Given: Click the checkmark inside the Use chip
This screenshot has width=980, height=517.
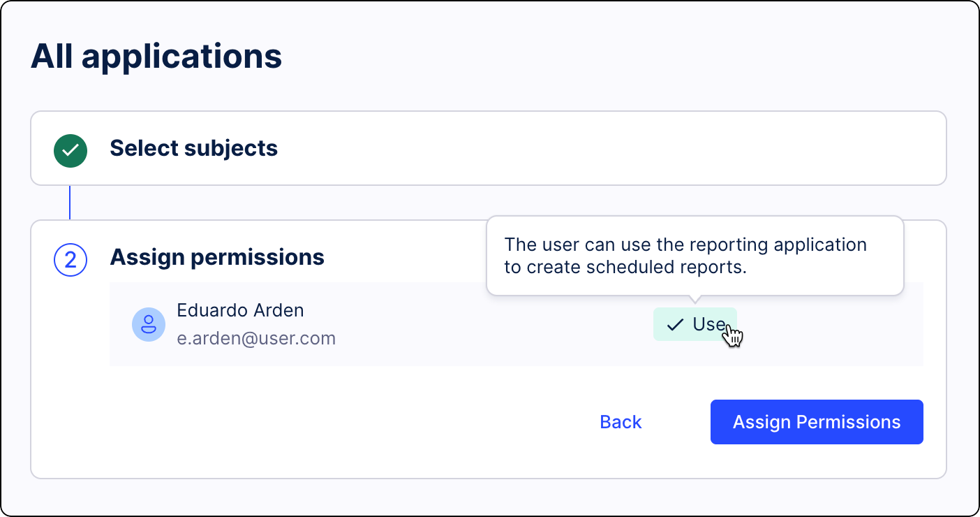Looking at the screenshot, I should coord(674,323).
